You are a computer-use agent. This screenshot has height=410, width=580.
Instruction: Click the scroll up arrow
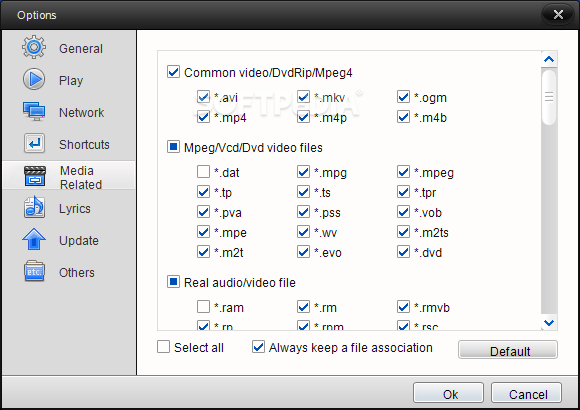point(549,59)
